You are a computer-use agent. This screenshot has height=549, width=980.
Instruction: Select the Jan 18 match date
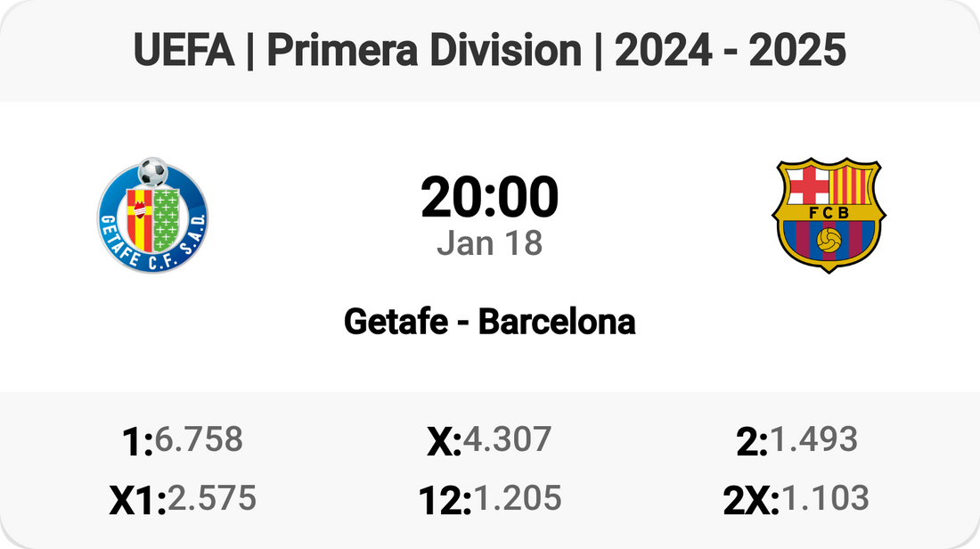(x=489, y=243)
